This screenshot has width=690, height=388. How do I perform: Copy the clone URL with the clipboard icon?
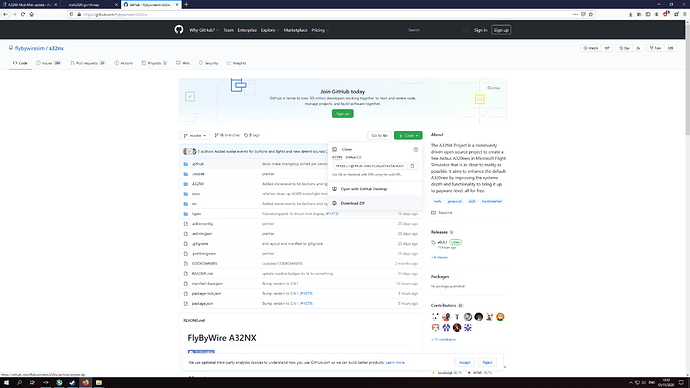click(412, 166)
